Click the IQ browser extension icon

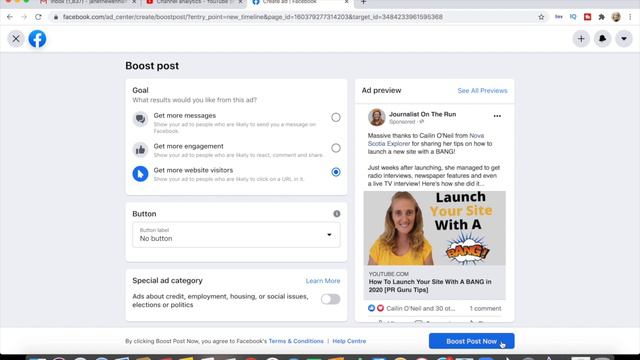(x=573, y=17)
